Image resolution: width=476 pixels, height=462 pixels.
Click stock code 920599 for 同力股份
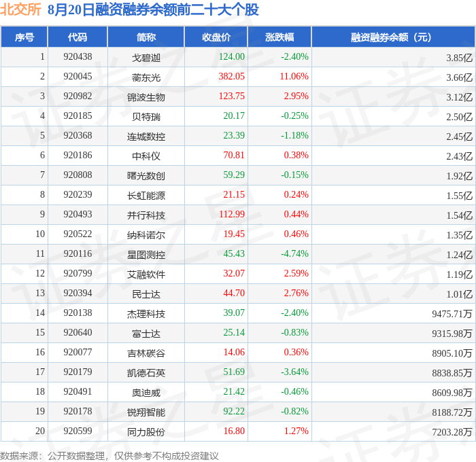[x=78, y=431]
